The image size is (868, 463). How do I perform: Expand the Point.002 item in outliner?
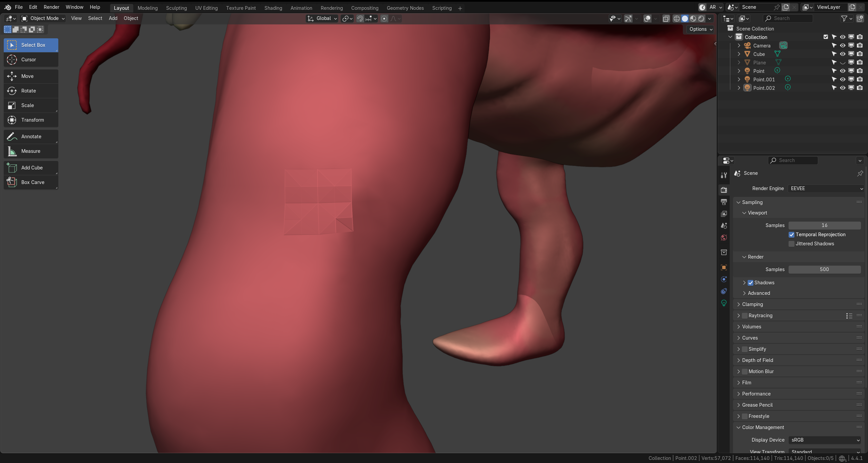pos(739,88)
